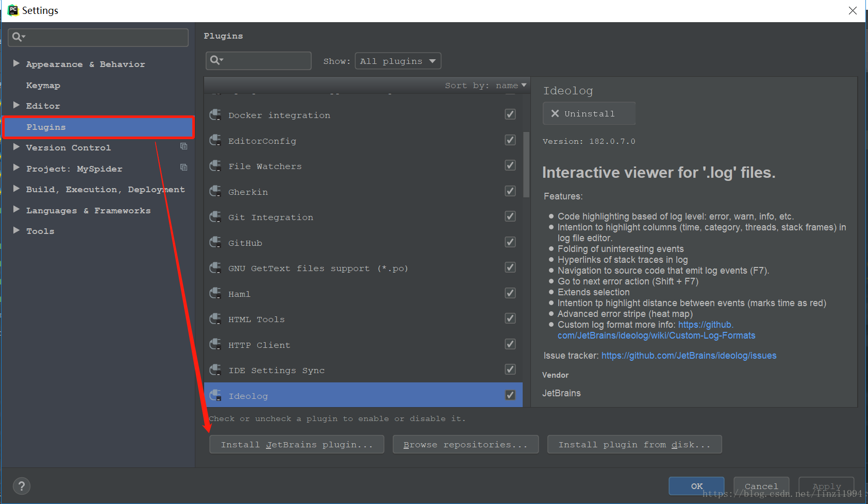Open the ideolog issues tracker link
Viewport: 868px width, 504px height.
point(689,356)
